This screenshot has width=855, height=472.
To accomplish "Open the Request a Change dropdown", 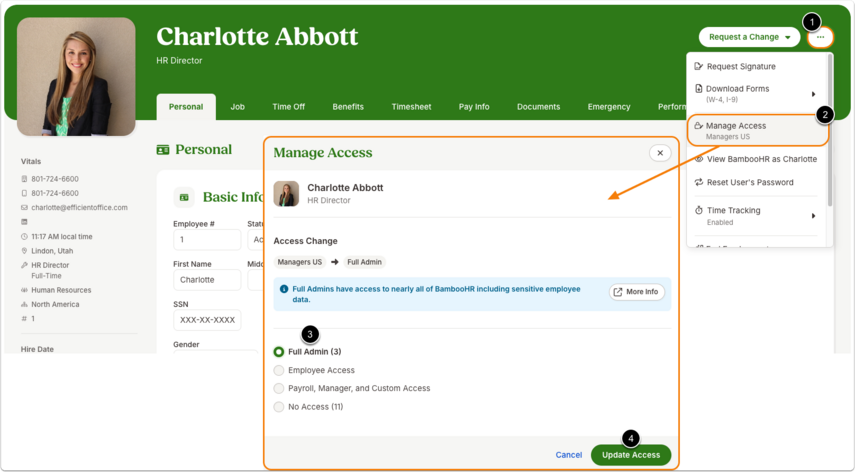I will tap(749, 37).
